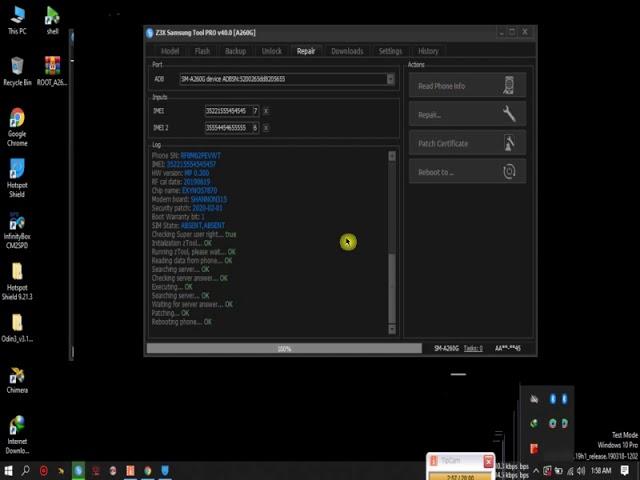Click the Patching... OK log line

click(171, 313)
